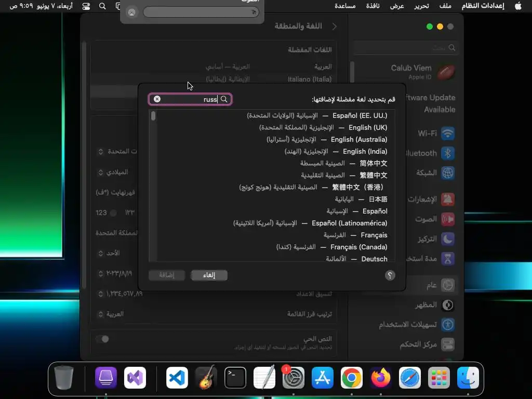
Task: Open Terminal from the dock
Action: coord(235,378)
